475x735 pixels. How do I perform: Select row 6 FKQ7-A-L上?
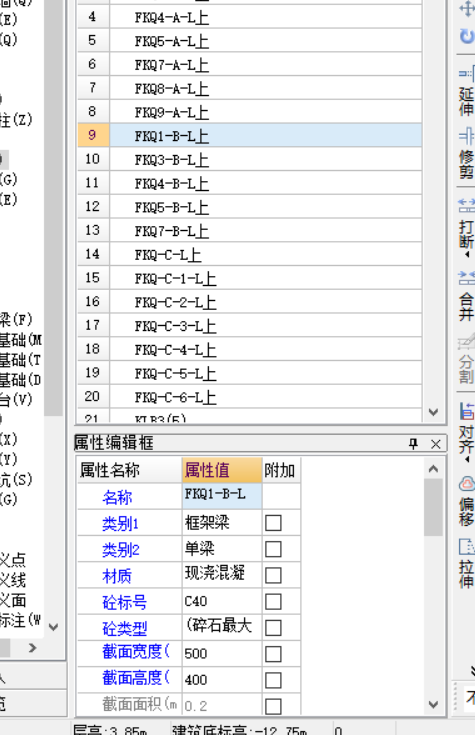coord(249,64)
